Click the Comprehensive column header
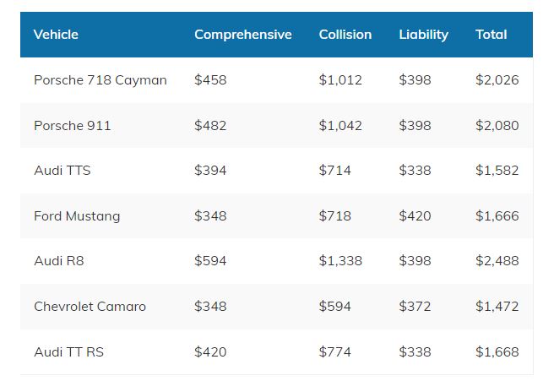 coord(243,35)
